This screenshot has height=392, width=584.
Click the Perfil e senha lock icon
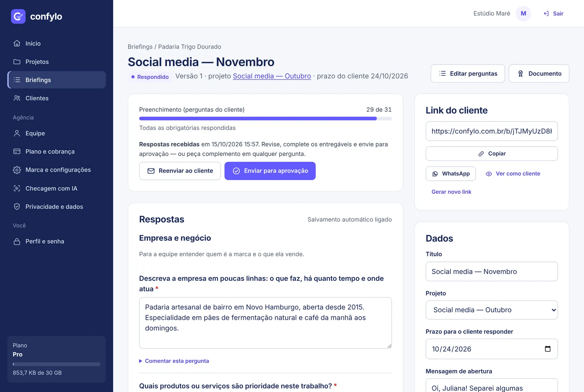click(17, 241)
